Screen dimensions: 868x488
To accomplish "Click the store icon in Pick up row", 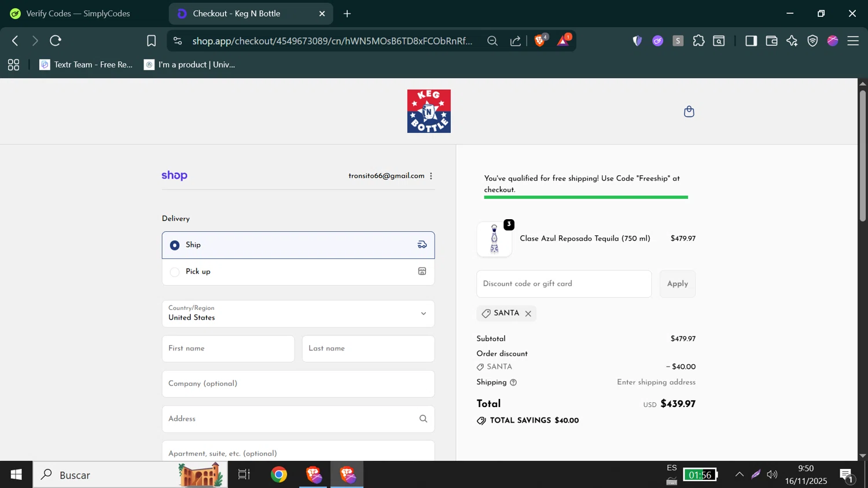I will (x=422, y=272).
